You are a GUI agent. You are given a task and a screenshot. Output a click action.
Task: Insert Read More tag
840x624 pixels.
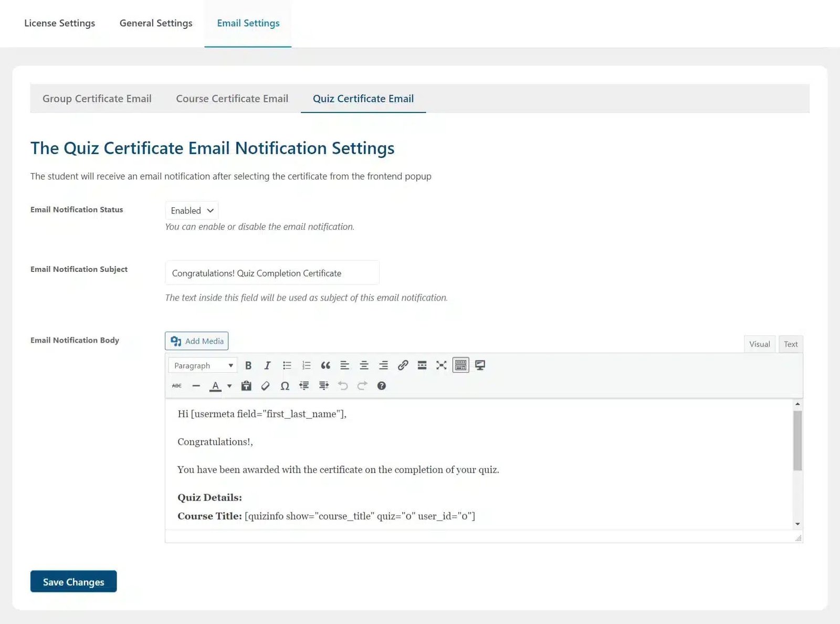click(x=422, y=365)
